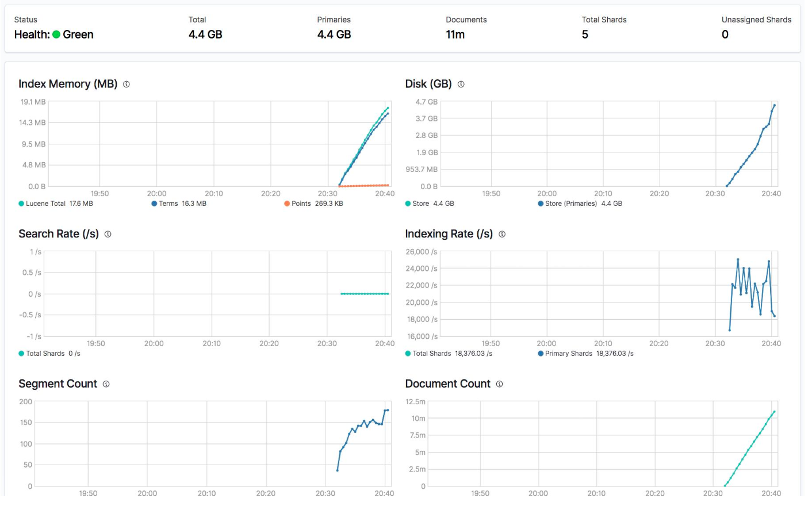Click the Document Count chart heading
The image size is (812, 506).
[447, 384]
